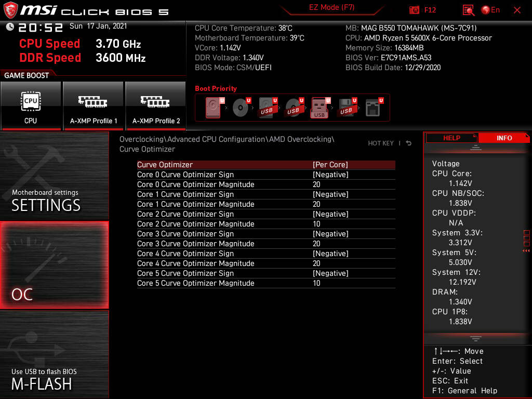Click the back arrow icon beside HOT KEY
Viewport: 532px width, 399px height.
[x=408, y=143]
